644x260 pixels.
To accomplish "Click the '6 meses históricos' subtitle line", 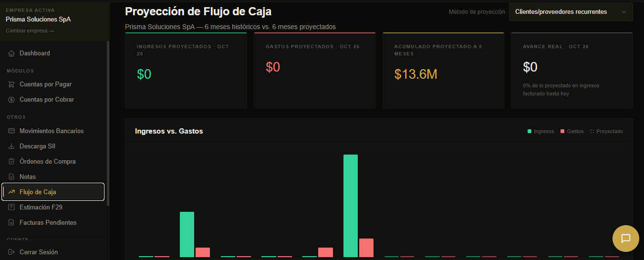I will pyautogui.click(x=230, y=27).
